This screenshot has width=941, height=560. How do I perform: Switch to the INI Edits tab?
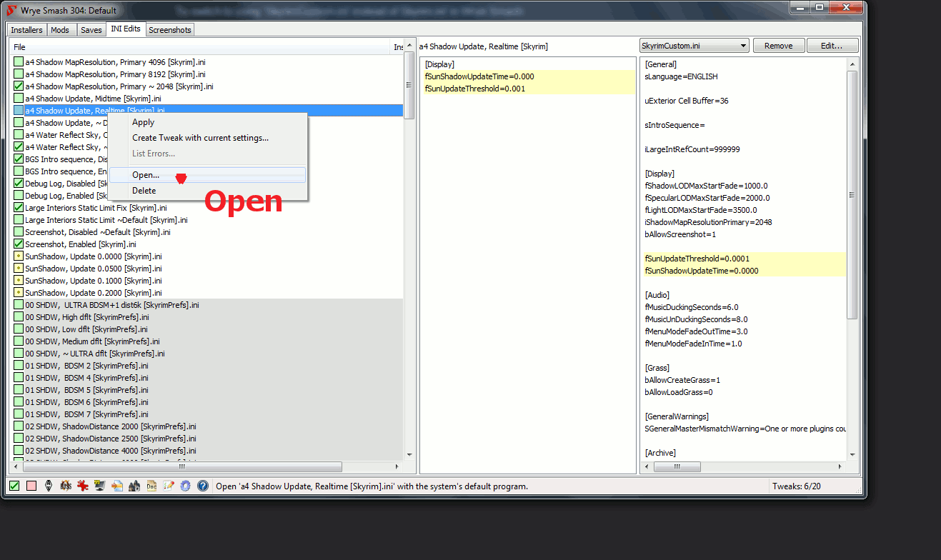(126, 29)
